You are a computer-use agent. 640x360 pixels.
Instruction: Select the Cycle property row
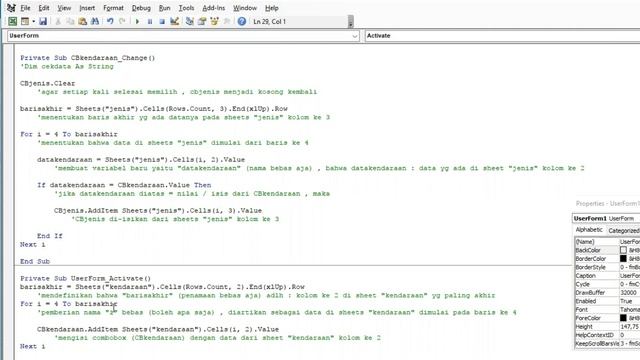click(607, 284)
